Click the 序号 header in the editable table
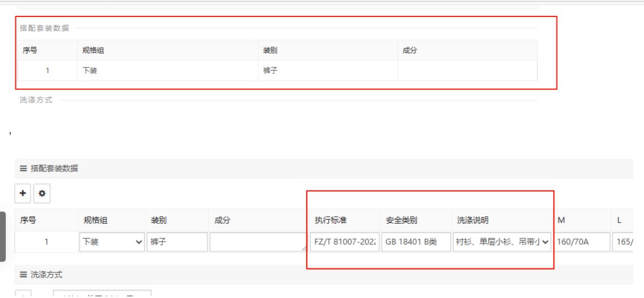This screenshot has height=298, width=644. (28, 220)
